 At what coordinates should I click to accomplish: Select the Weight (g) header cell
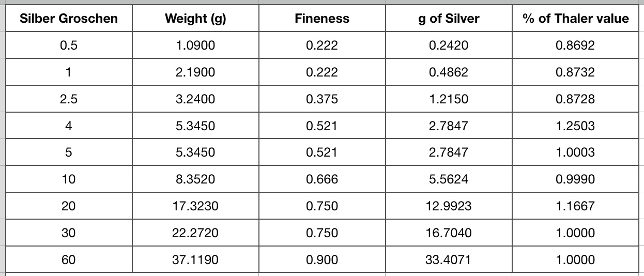click(195, 19)
